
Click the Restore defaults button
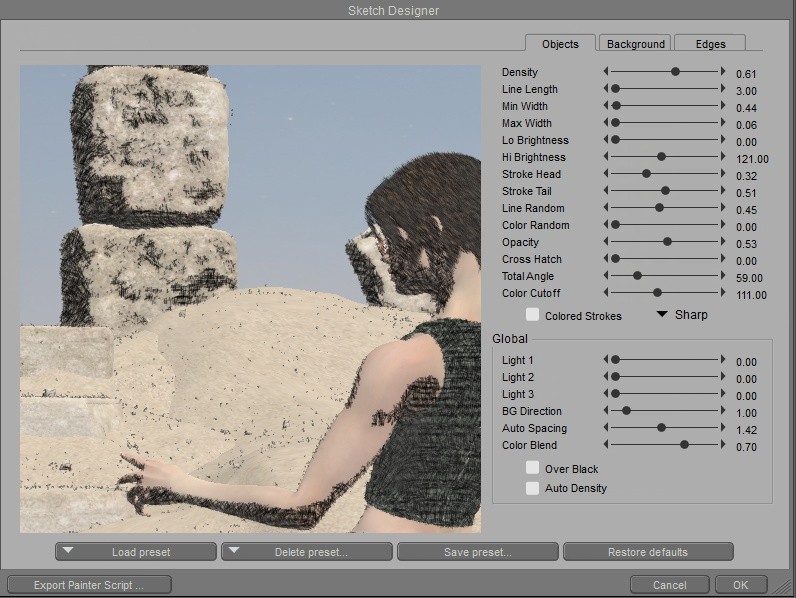tap(647, 552)
